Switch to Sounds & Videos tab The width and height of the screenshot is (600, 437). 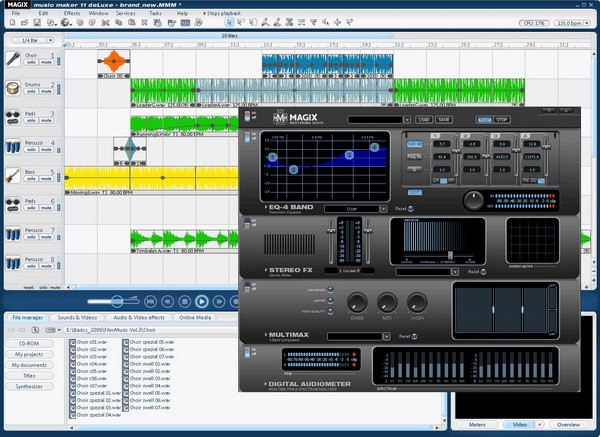click(77, 317)
